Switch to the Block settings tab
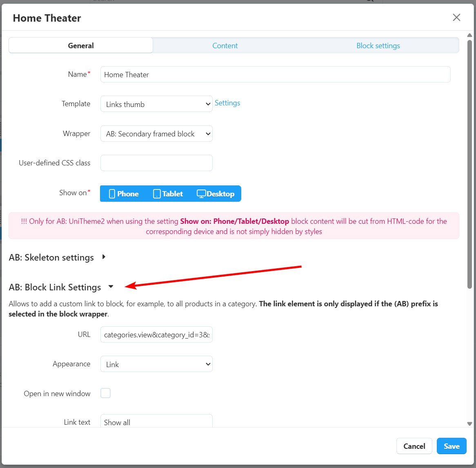Screen dimensions: 476x468 pos(378,46)
